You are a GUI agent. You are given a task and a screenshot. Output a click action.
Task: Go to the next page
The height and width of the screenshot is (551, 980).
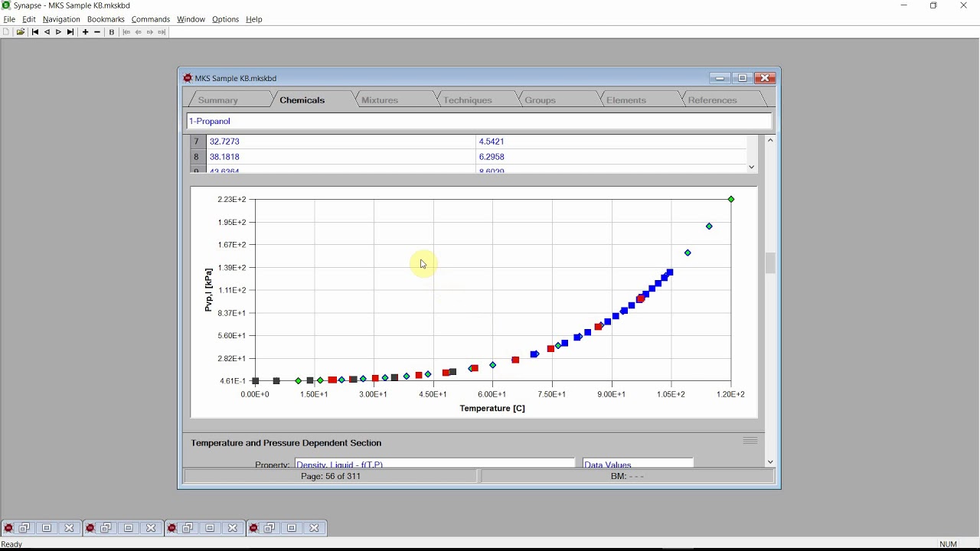point(58,32)
